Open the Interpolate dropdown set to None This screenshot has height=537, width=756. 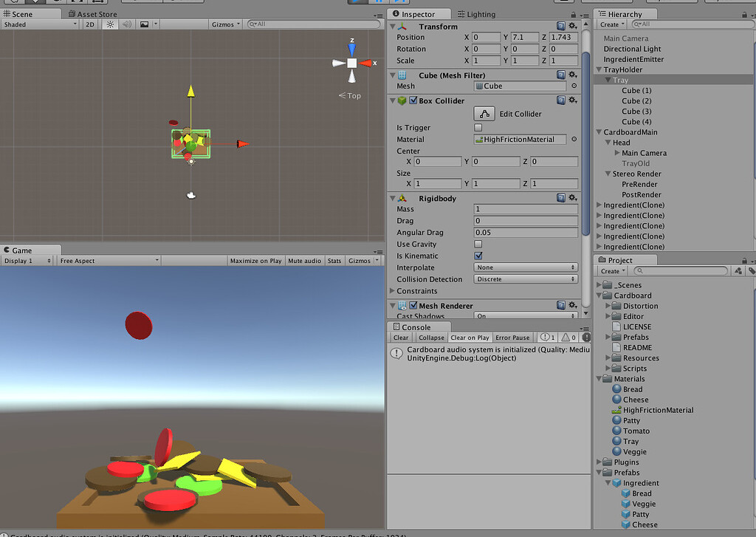[525, 267]
